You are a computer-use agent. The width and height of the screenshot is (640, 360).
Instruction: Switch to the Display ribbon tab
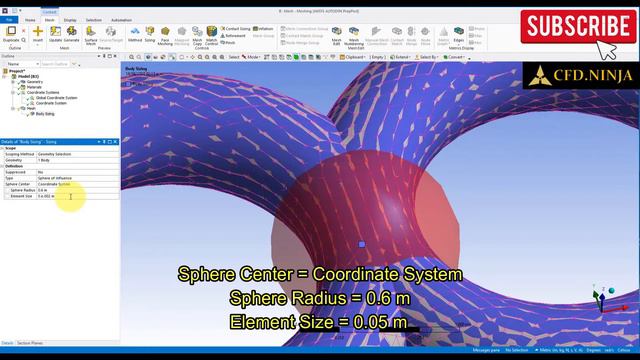pyautogui.click(x=70, y=20)
